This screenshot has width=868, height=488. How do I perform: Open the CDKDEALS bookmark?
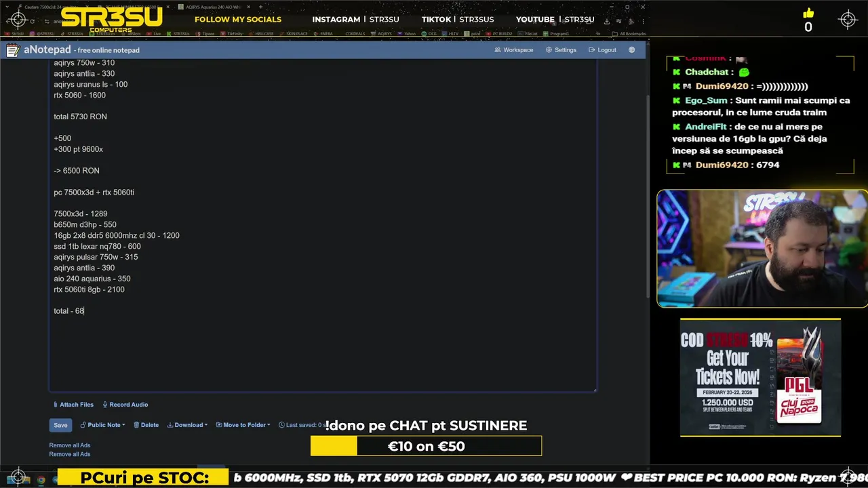click(x=353, y=33)
